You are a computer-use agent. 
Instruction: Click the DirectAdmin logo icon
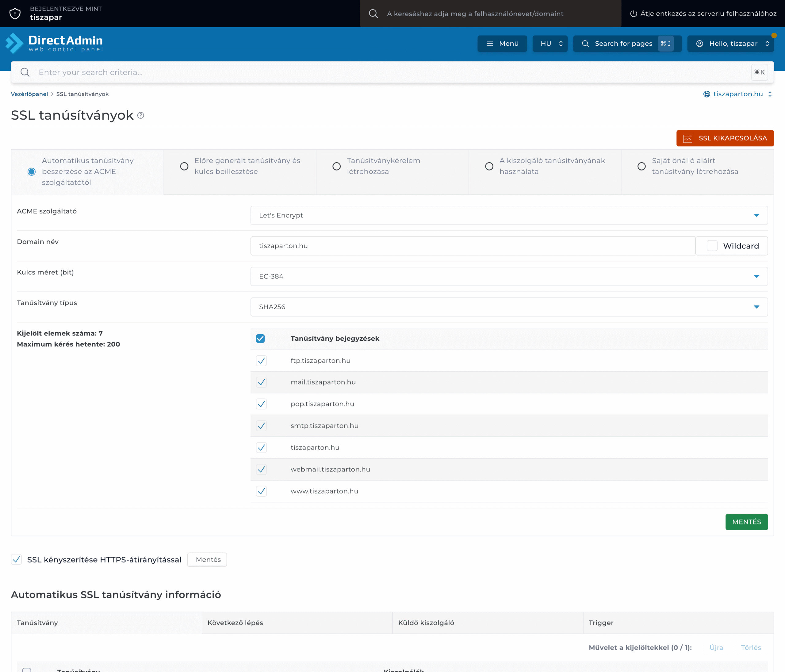point(15,43)
